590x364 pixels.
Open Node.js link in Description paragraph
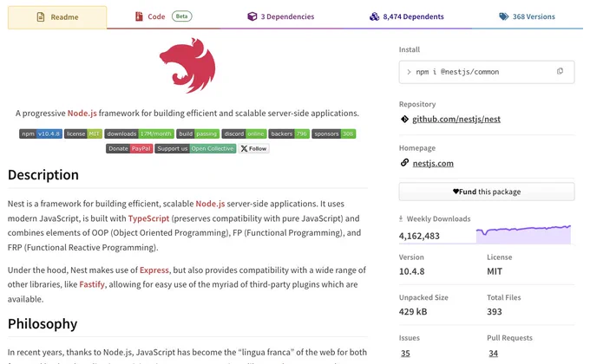tap(210, 204)
